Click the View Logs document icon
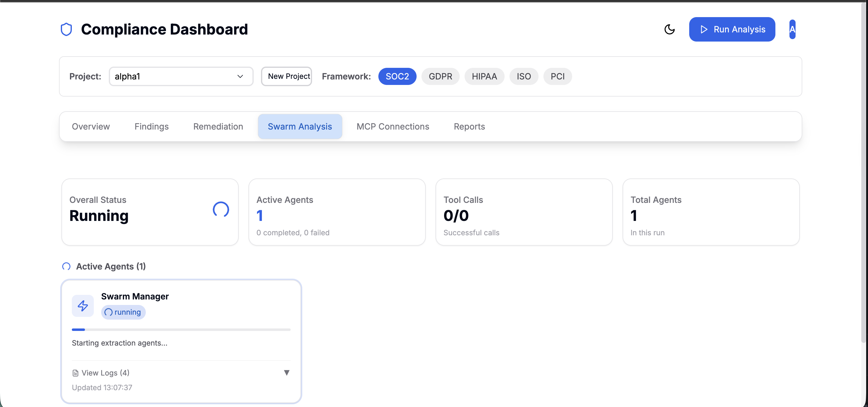Screen dimensions: 868x407 [x=75, y=373]
